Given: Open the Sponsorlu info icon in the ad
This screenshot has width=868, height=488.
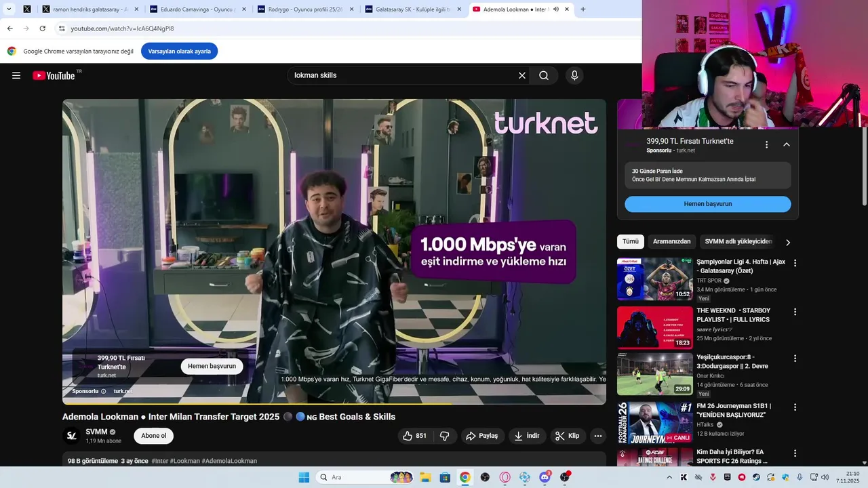Looking at the screenshot, I should (103, 391).
